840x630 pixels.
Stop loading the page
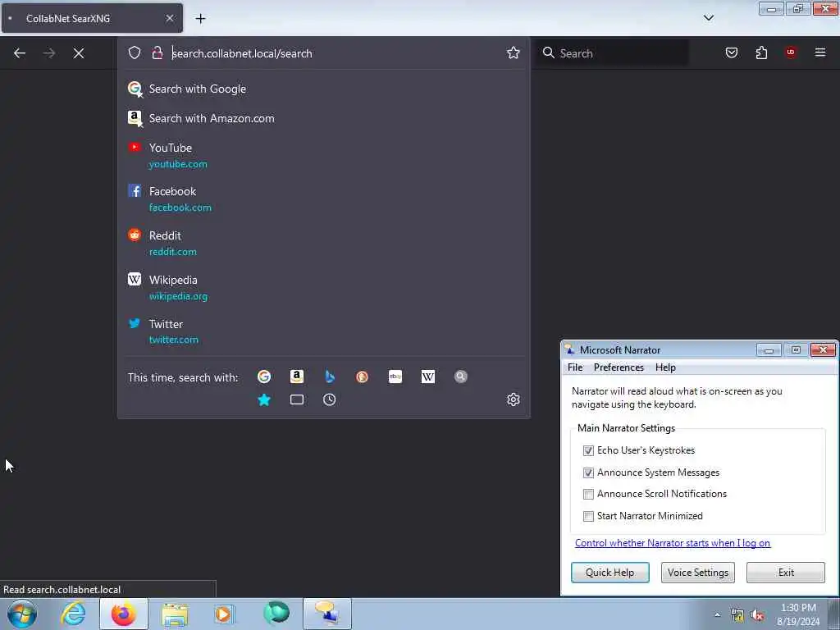pos(79,53)
